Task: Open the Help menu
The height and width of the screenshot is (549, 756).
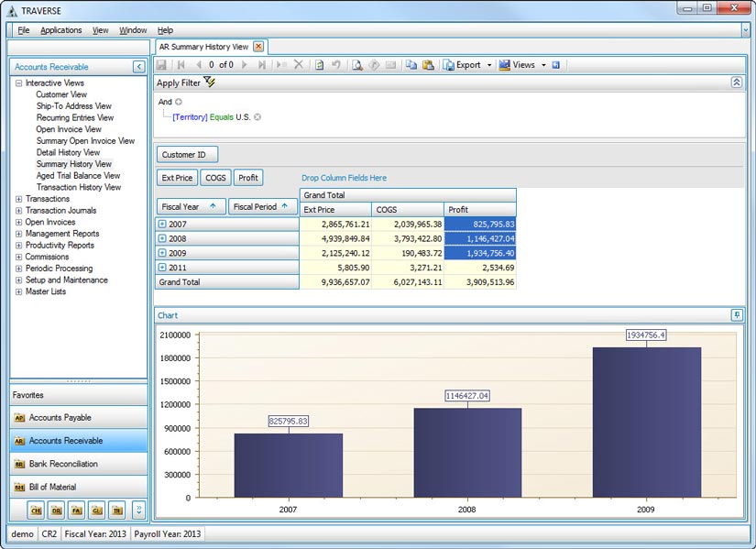Action: tap(165, 30)
